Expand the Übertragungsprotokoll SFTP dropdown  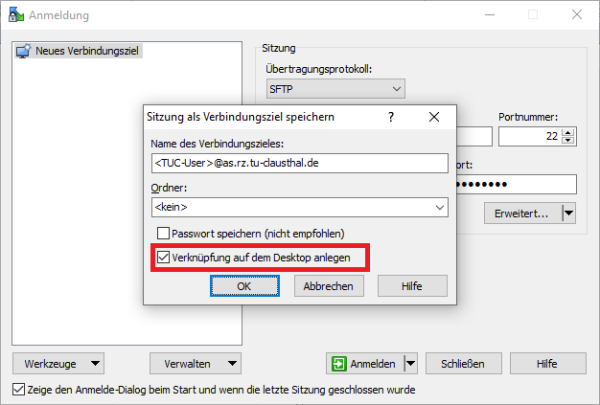click(396, 89)
